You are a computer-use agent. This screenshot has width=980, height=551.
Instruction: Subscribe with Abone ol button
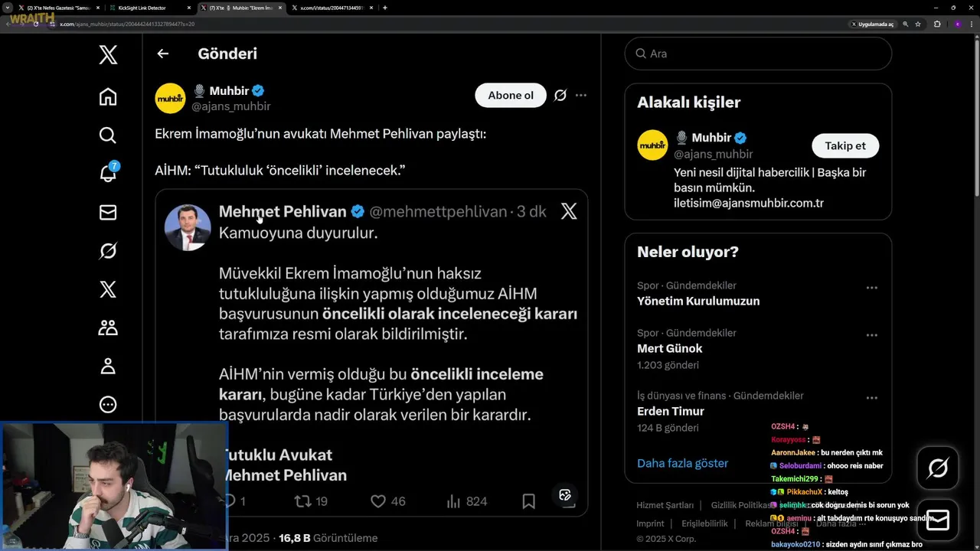511,96
